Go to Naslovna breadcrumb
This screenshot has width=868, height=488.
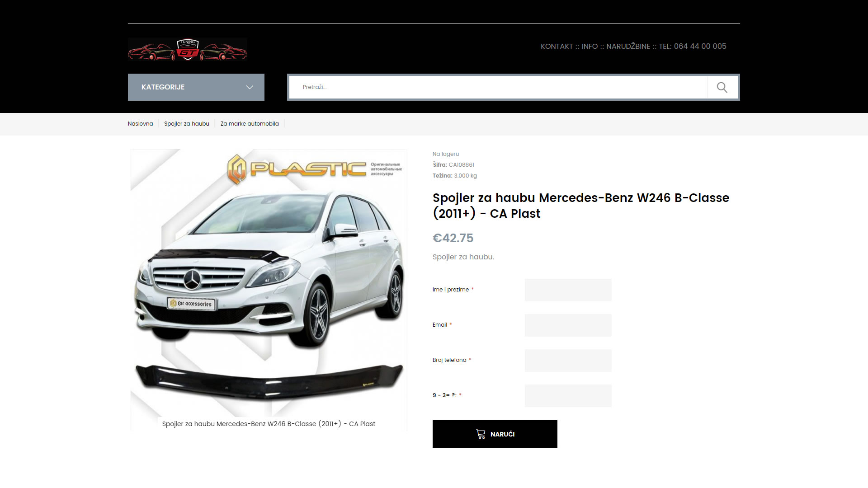140,124
